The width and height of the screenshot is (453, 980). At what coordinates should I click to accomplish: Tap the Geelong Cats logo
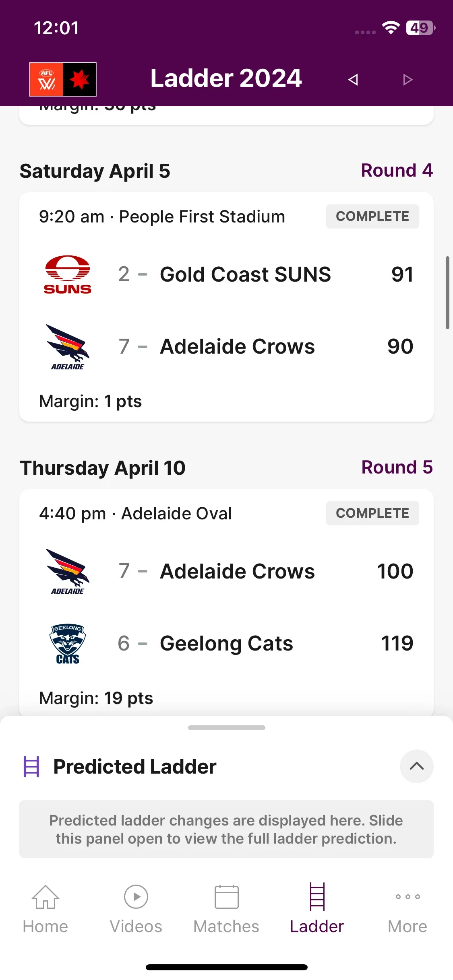pos(68,643)
